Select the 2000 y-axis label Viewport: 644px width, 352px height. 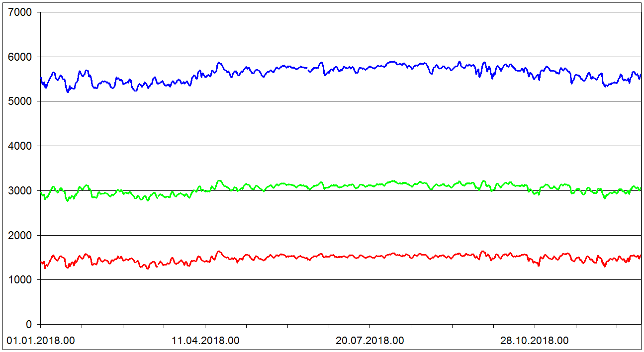coord(20,235)
